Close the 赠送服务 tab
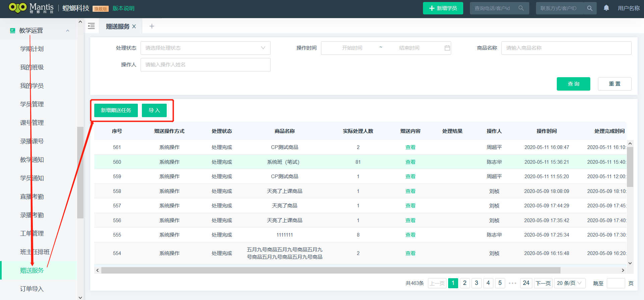644x300 pixels. pos(134,27)
